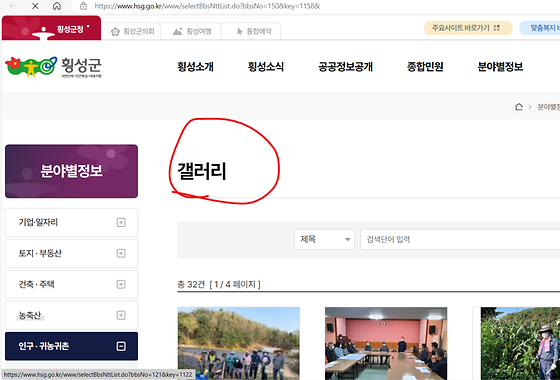This screenshot has height=380, width=560.
Task: Open the cornfield photo thumbnail
Action: tap(520, 343)
